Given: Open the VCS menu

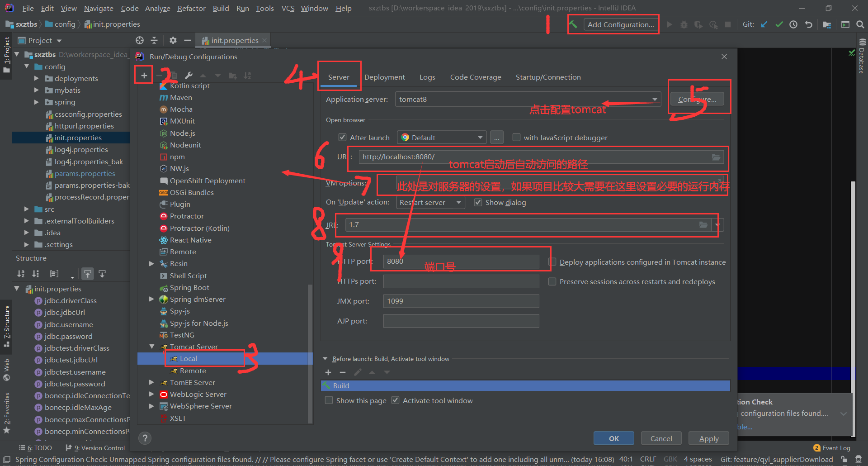Looking at the screenshot, I should 288,8.
